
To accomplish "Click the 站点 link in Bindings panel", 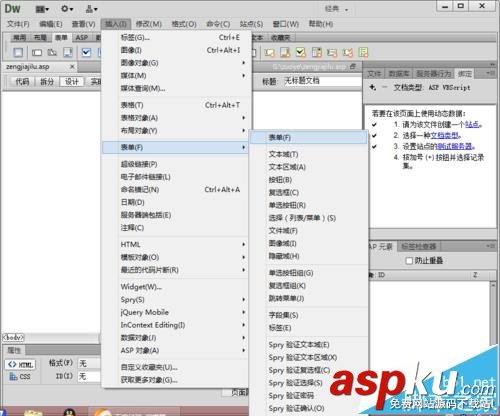I will [x=472, y=124].
